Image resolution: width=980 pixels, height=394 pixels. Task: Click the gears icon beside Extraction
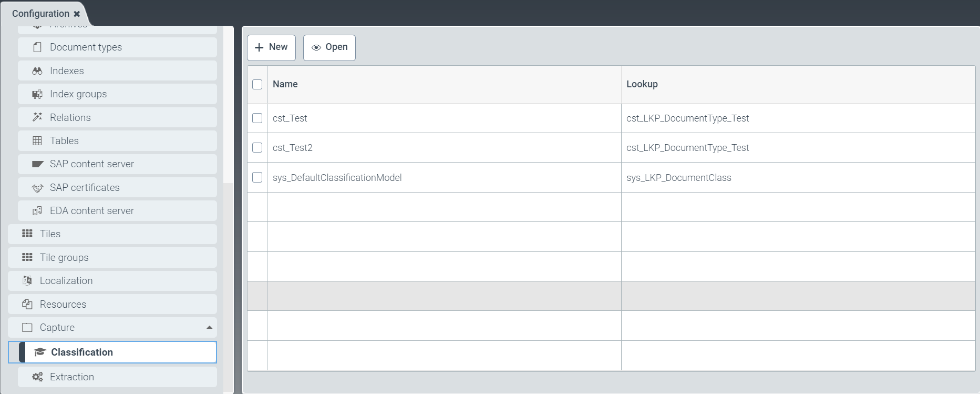pos(37,377)
